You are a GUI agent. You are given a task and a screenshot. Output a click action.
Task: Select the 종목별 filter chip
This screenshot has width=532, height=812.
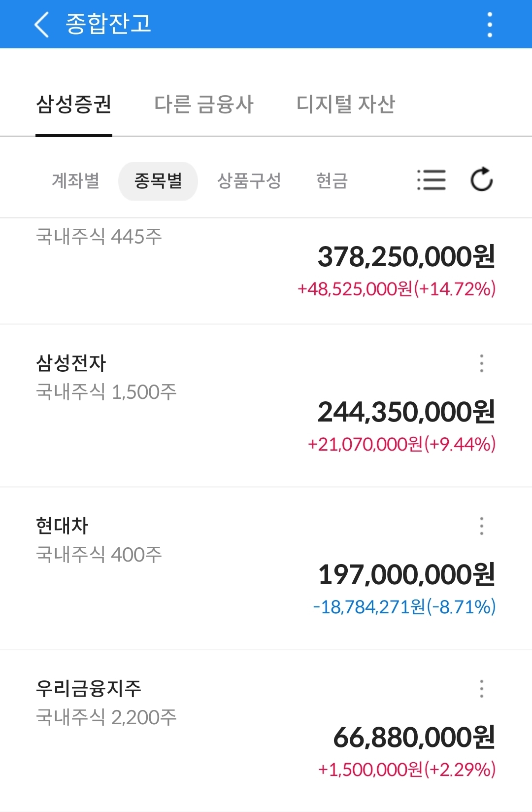tap(158, 181)
